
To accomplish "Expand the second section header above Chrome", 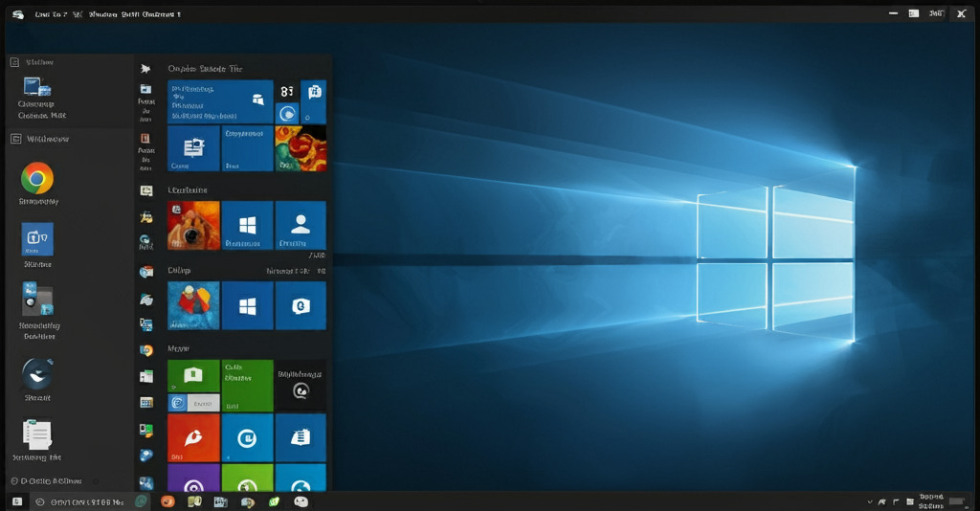I will tap(15, 139).
